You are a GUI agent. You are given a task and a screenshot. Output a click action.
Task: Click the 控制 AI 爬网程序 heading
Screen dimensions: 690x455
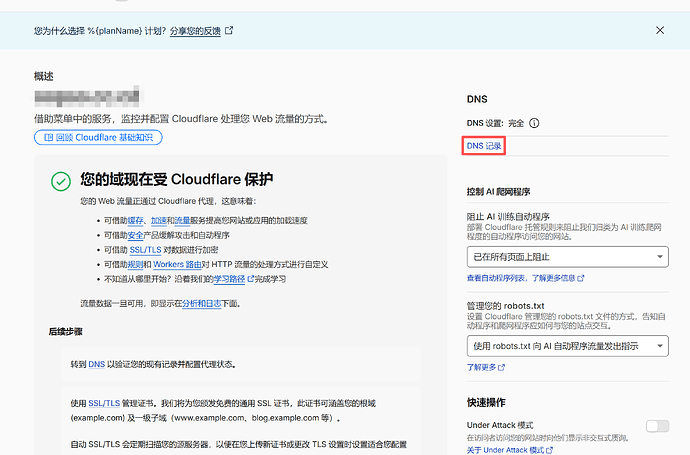click(x=498, y=192)
